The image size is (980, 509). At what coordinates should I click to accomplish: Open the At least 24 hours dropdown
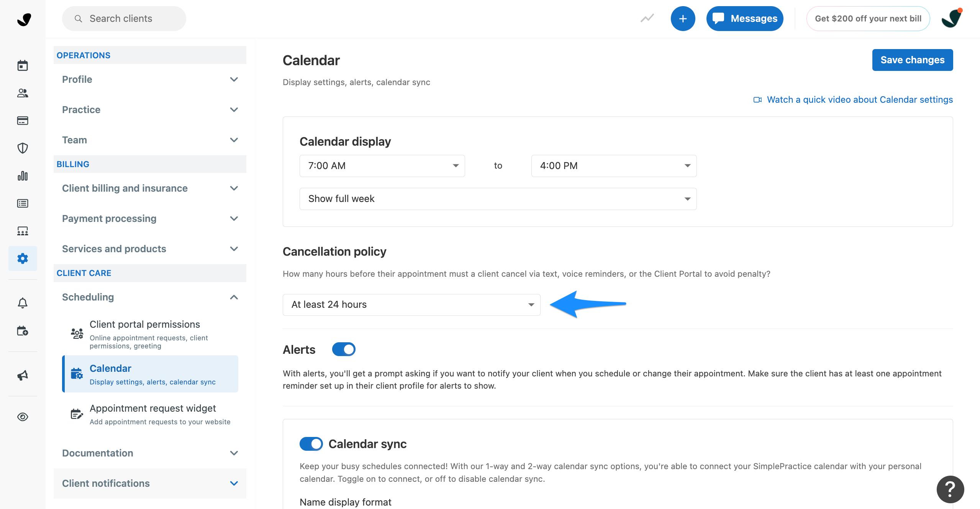(x=411, y=305)
